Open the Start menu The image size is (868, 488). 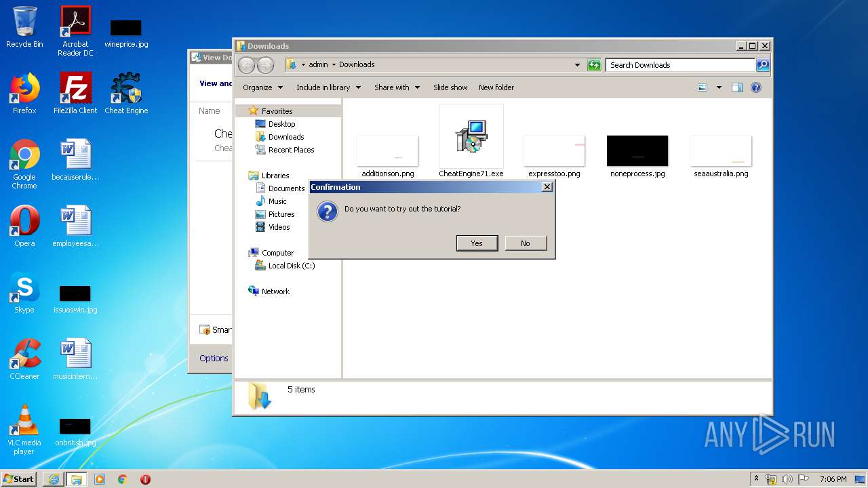[19, 479]
